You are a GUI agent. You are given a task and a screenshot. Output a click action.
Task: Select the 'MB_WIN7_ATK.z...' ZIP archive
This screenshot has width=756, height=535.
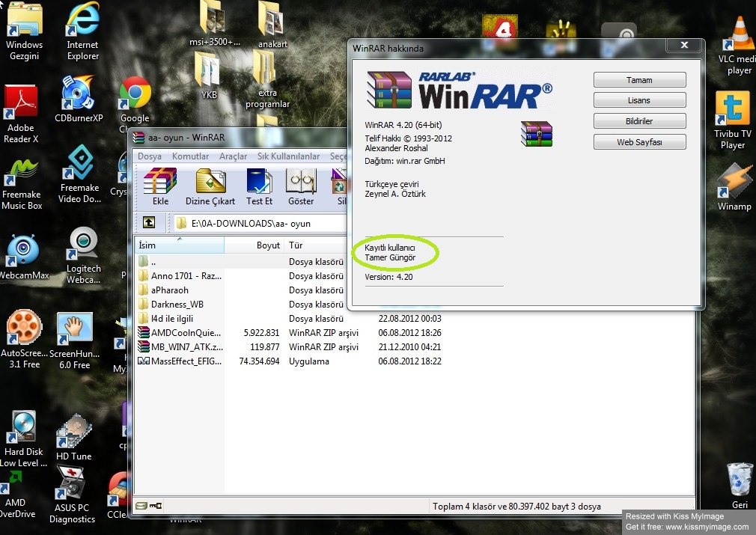pyautogui.click(x=289, y=347)
